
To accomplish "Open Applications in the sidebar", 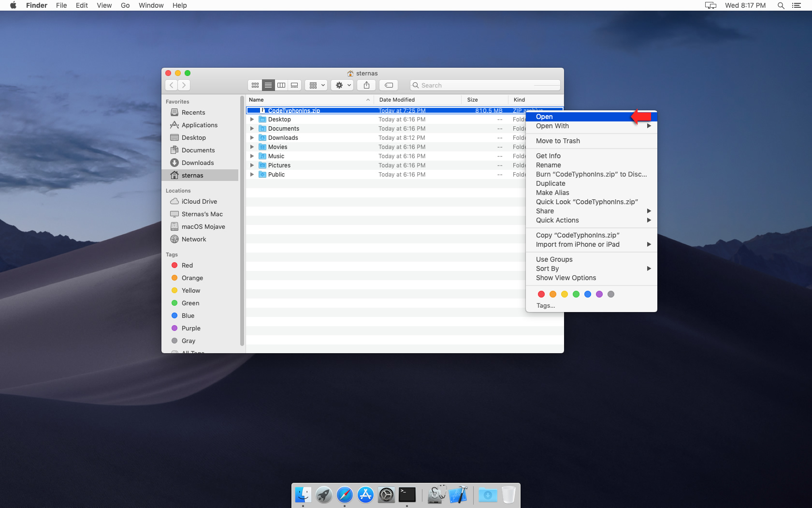I will pyautogui.click(x=200, y=125).
